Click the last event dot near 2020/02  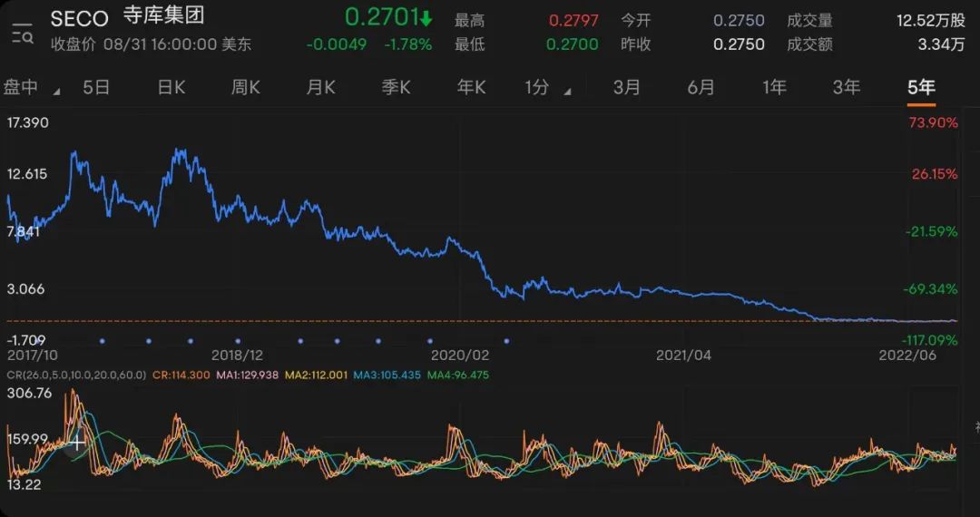pos(506,341)
